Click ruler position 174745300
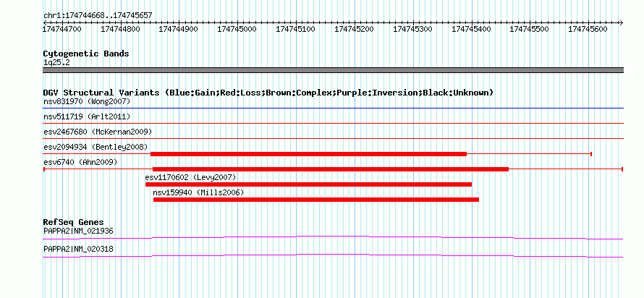The height and width of the screenshot is (298, 644). tap(412, 29)
